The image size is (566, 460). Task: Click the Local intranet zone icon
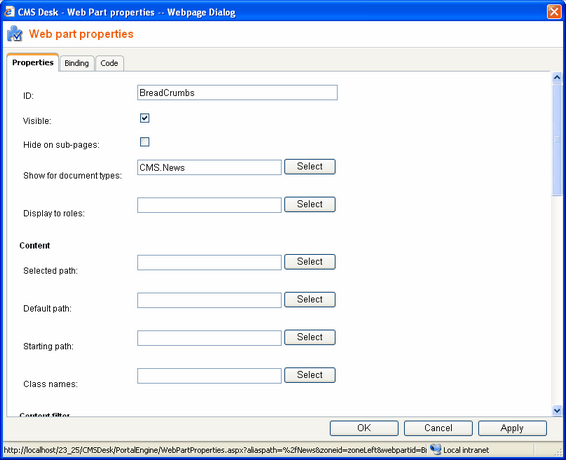tap(436, 450)
